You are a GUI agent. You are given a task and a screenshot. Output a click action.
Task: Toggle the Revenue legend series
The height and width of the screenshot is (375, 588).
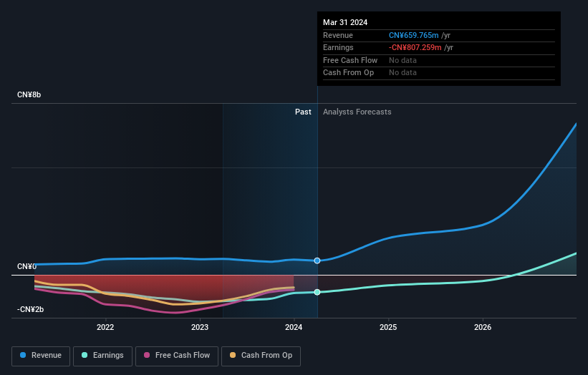pyautogui.click(x=41, y=356)
